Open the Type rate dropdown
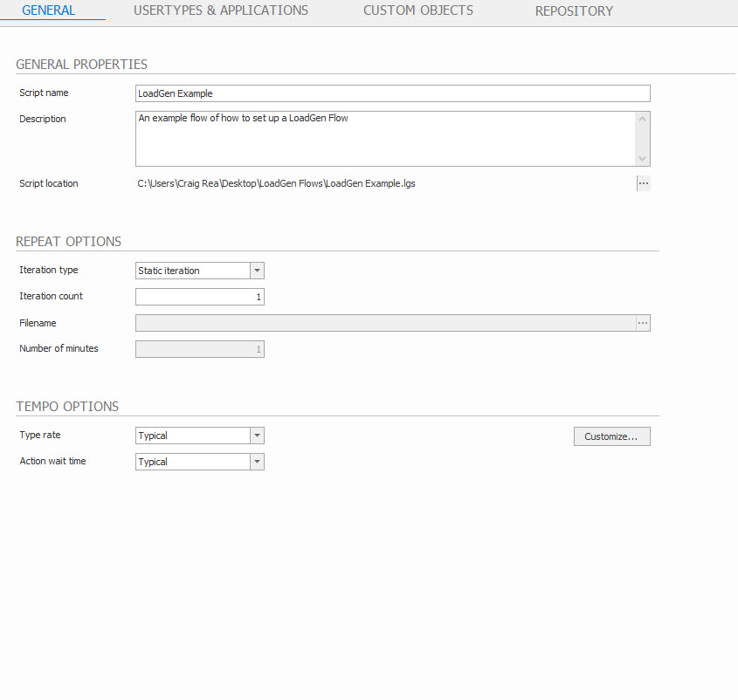738x700 pixels. click(x=257, y=436)
